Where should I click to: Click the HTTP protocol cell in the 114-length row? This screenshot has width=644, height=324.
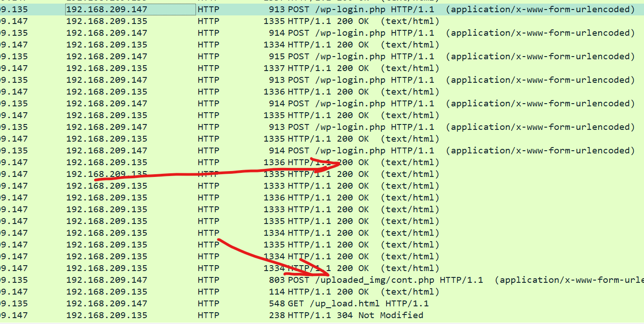pos(208,292)
